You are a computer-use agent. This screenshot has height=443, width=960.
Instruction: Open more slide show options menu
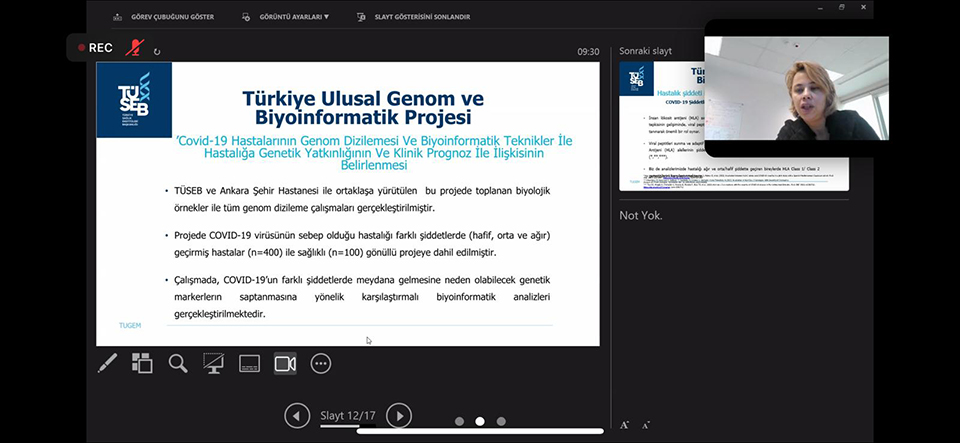point(321,363)
